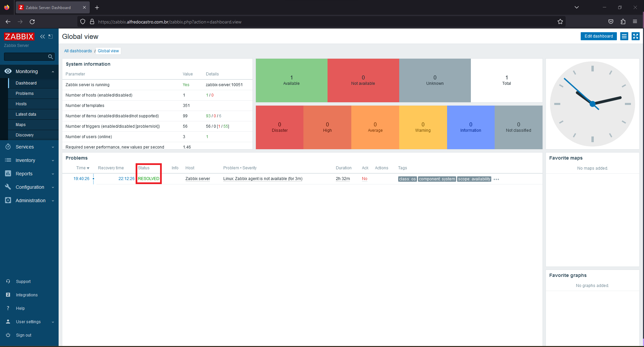Click the Help question mark icon
The height and width of the screenshot is (347, 644).
click(8, 308)
